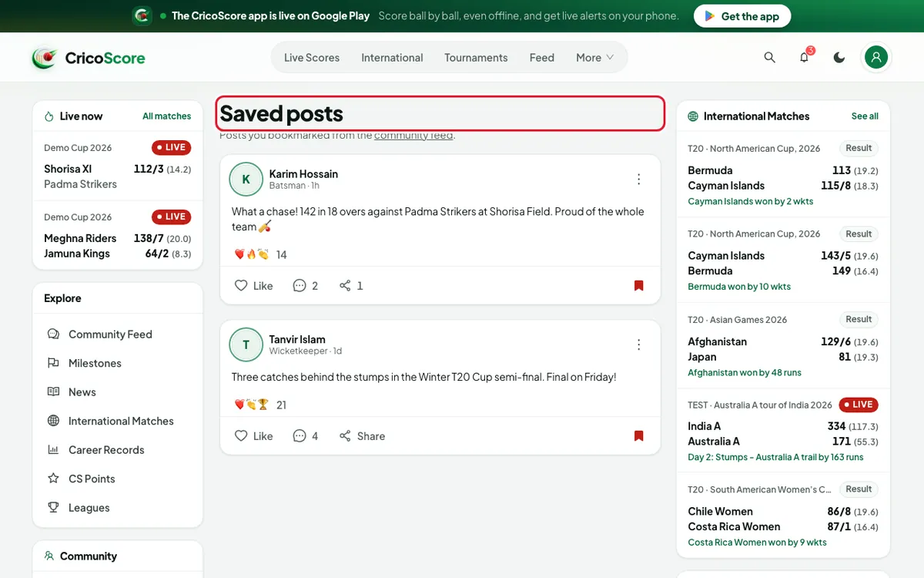Open Karim Hossain's profile name
The image size is (924, 578).
[303, 173]
